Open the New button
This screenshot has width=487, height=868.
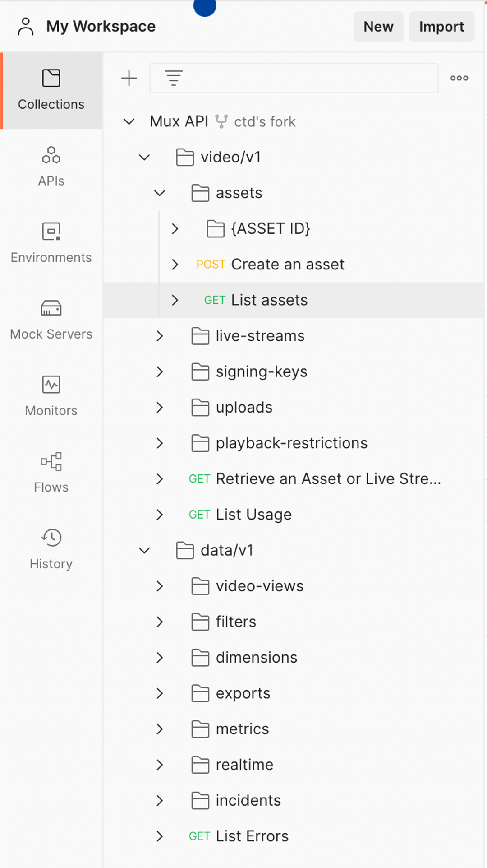coord(378,26)
